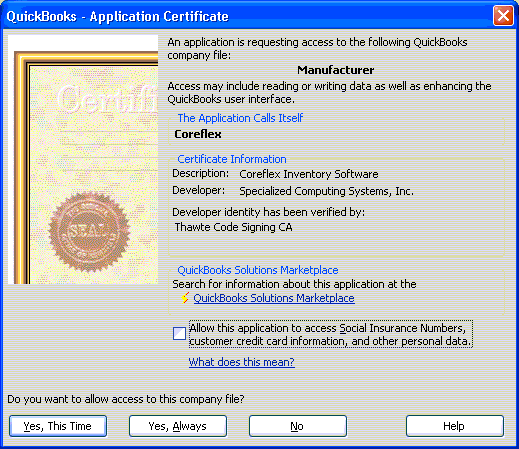Click the 'Manufacturer' company file name
Image resolution: width=519 pixels, height=449 pixels.
click(336, 70)
